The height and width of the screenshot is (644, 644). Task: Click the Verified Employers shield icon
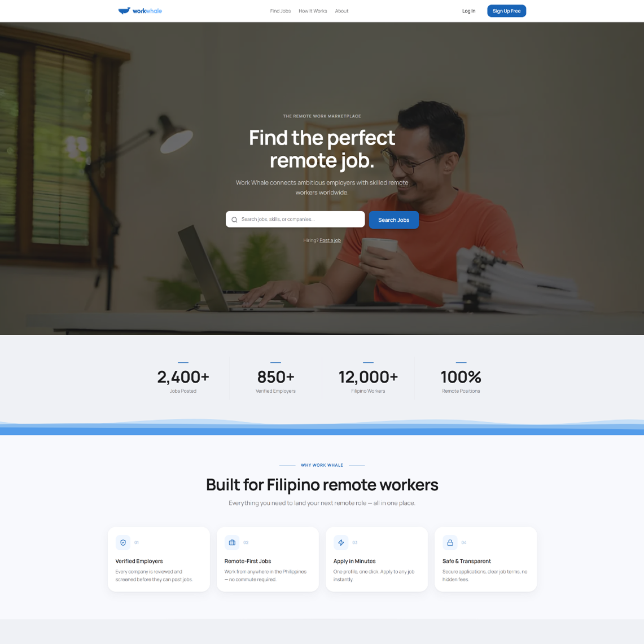point(123,542)
